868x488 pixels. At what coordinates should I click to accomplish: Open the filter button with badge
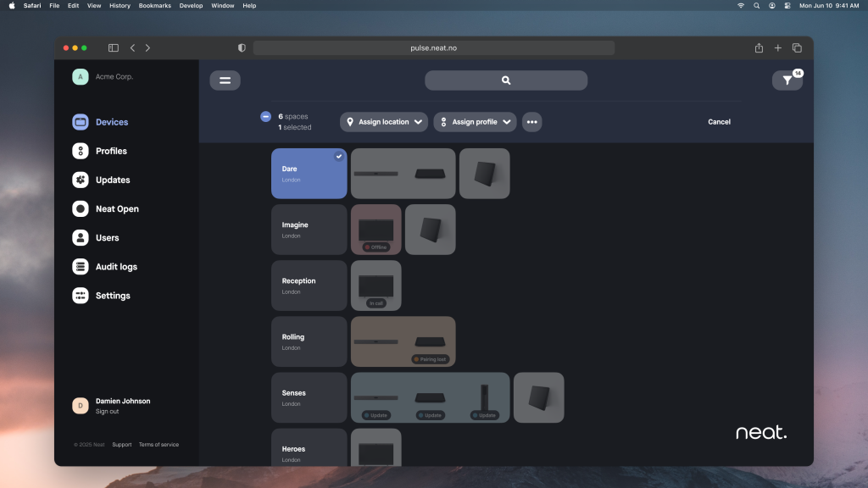[x=787, y=80]
